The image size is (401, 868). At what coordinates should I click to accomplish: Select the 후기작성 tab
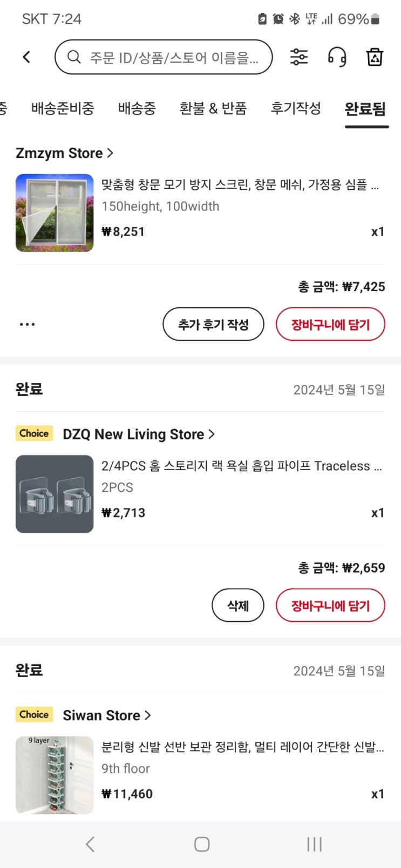coord(296,108)
